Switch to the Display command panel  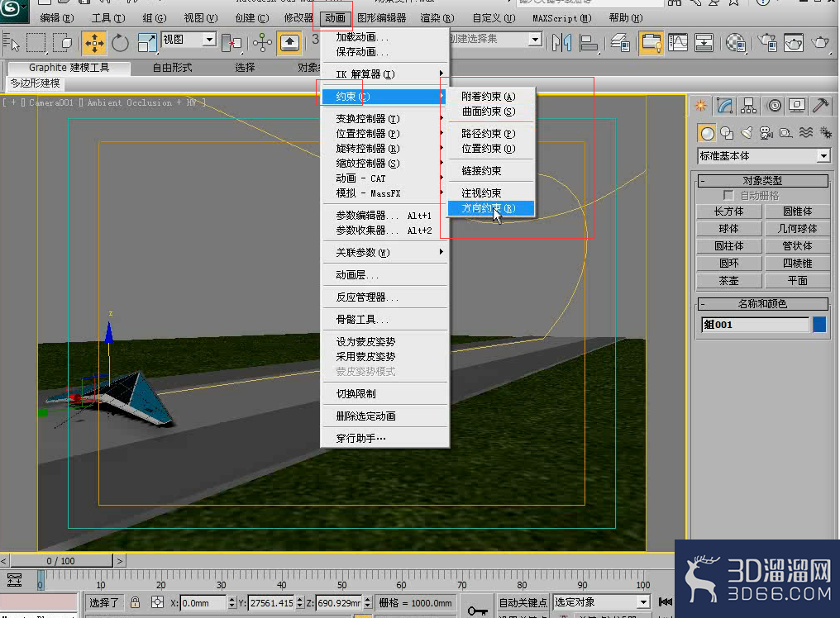pos(797,106)
